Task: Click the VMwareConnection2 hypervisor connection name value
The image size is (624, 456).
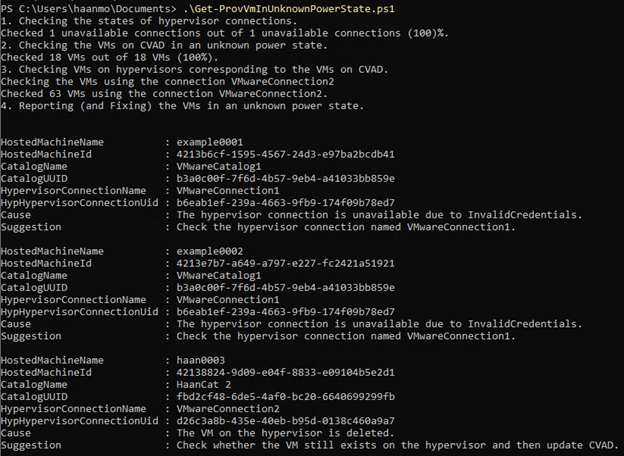Action: pyautogui.click(x=228, y=409)
